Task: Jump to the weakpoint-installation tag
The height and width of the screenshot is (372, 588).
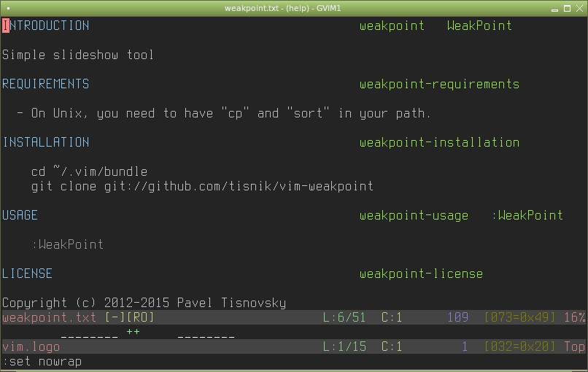Action: tap(439, 142)
